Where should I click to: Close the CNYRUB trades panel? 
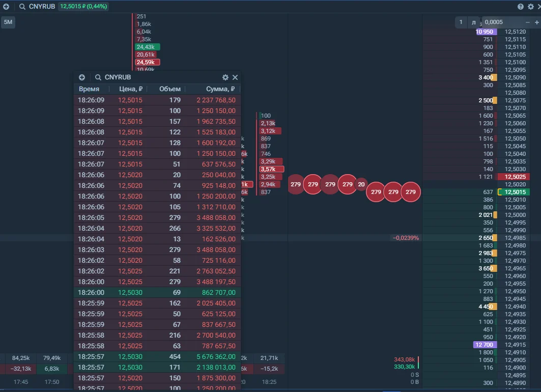tap(235, 77)
